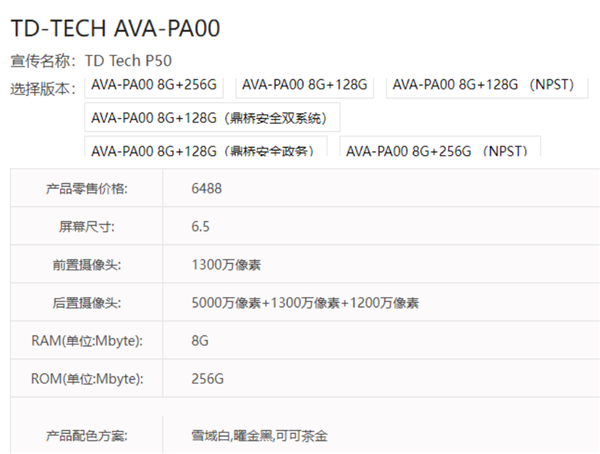Click the 产品零售价格 row label

[87, 189]
